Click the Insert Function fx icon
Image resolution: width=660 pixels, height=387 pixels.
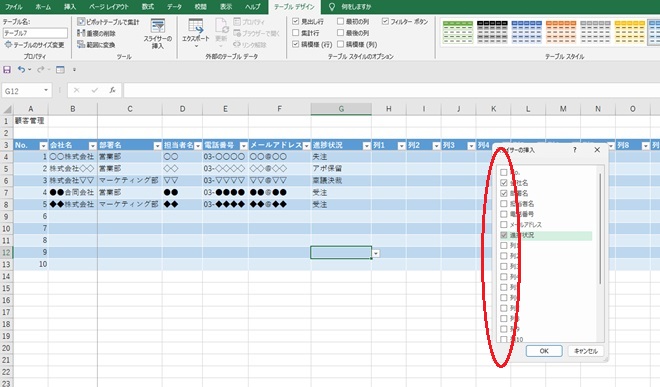tap(112, 90)
